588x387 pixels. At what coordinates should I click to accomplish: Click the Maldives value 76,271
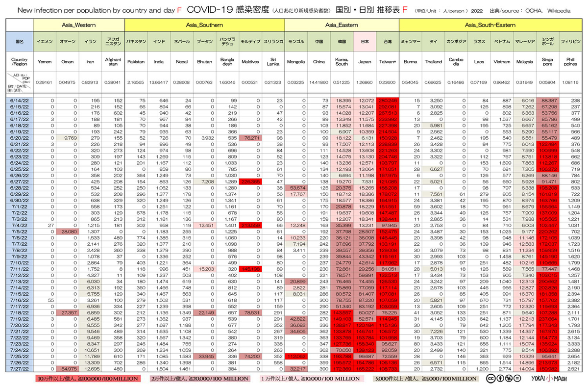(250, 138)
